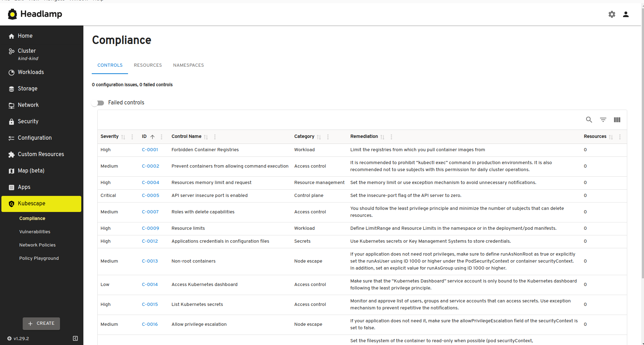The height and width of the screenshot is (345, 644).
Task: Open control link C-0001
Action: (150, 150)
